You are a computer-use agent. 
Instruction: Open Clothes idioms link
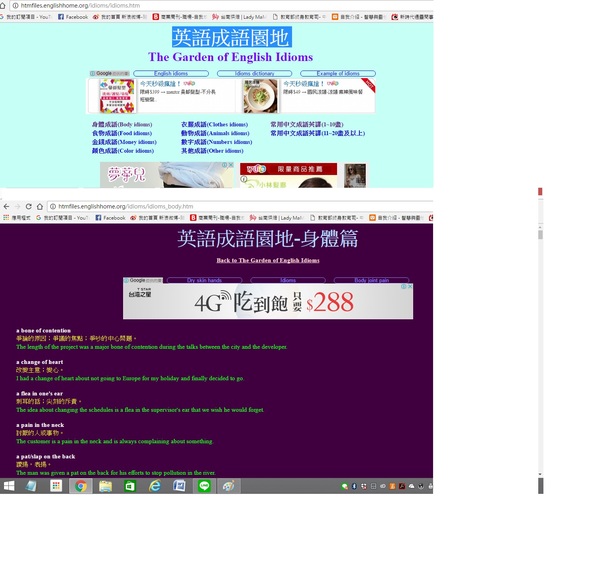(214, 125)
